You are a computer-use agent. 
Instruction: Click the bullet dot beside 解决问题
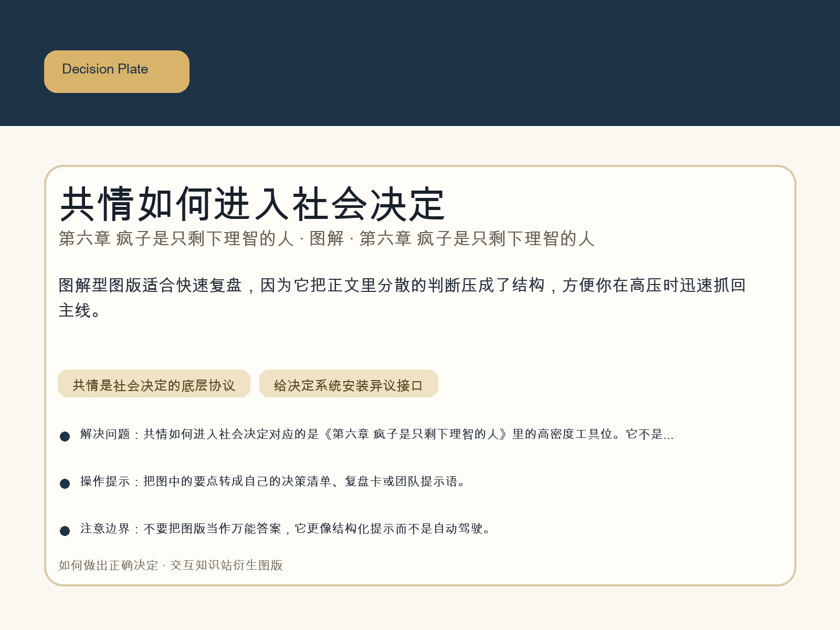coord(65,436)
